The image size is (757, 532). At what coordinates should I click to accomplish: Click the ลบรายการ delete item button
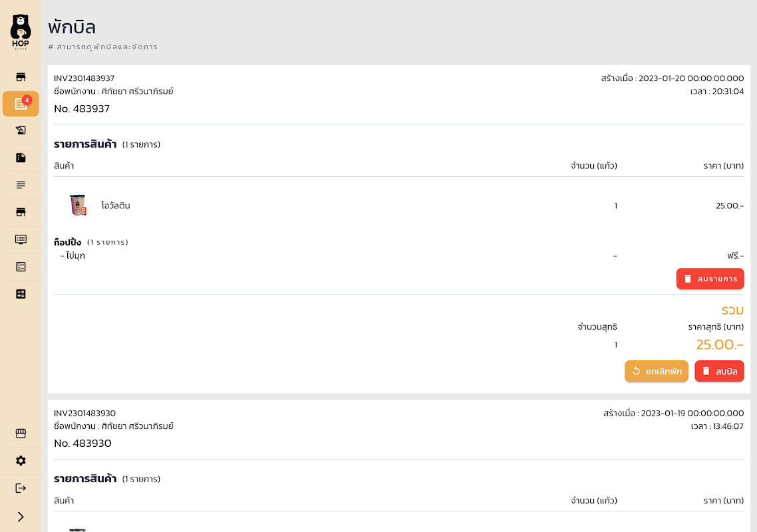[710, 279]
